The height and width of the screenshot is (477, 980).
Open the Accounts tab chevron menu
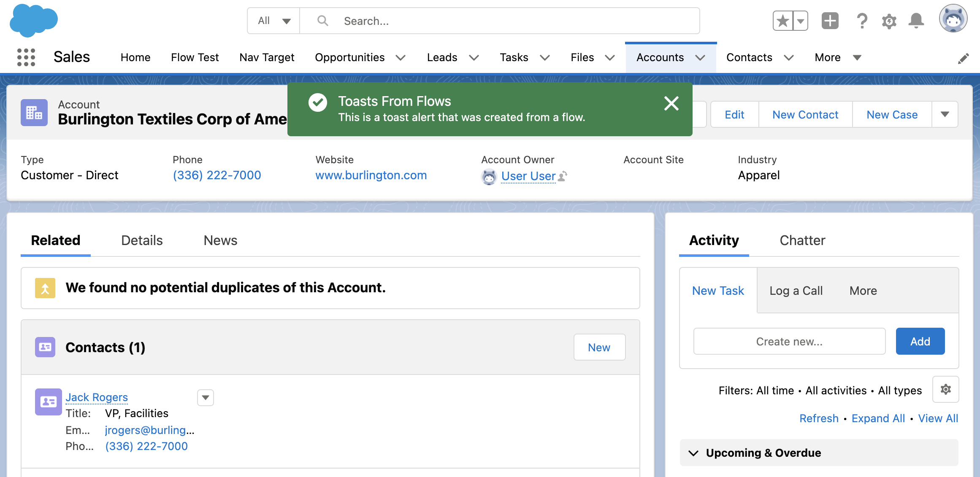click(x=700, y=58)
